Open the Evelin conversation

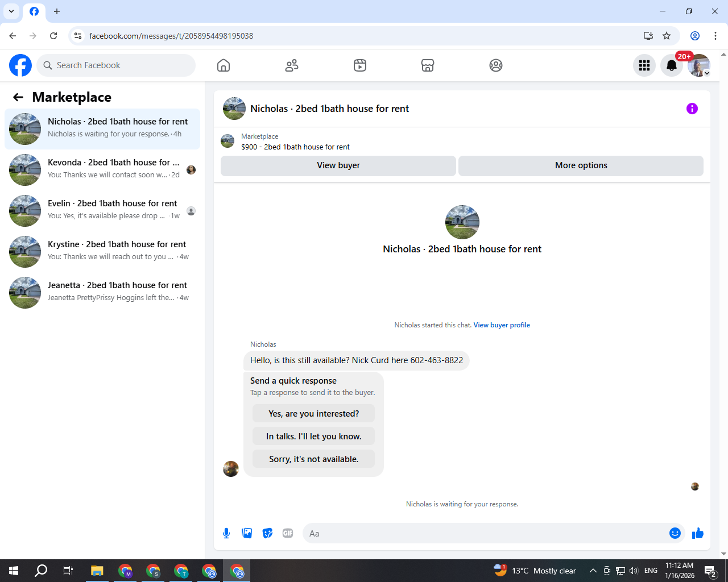point(102,211)
